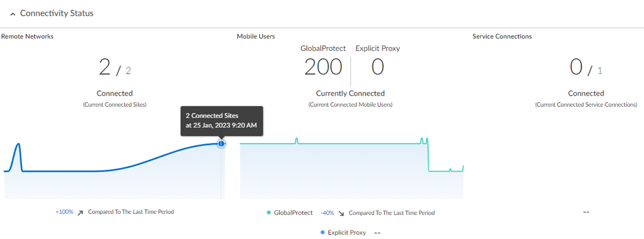Click the Connectivity Status heading
Screen dimensions: 644x239
point(57,13)
